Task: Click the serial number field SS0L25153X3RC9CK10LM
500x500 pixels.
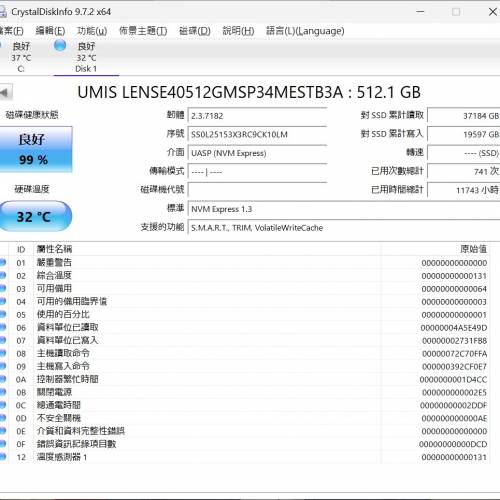Action: pyautogui.click(x=257, y=135)
